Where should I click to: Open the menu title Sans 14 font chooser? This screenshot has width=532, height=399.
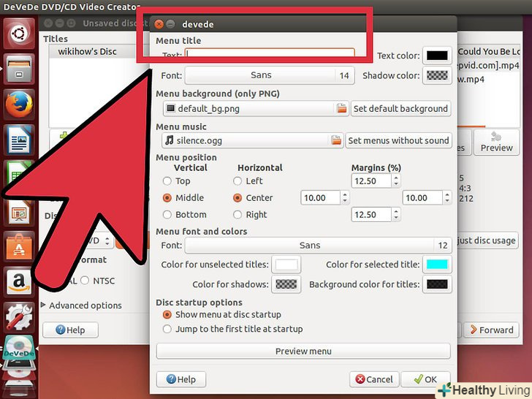(270, 75)
